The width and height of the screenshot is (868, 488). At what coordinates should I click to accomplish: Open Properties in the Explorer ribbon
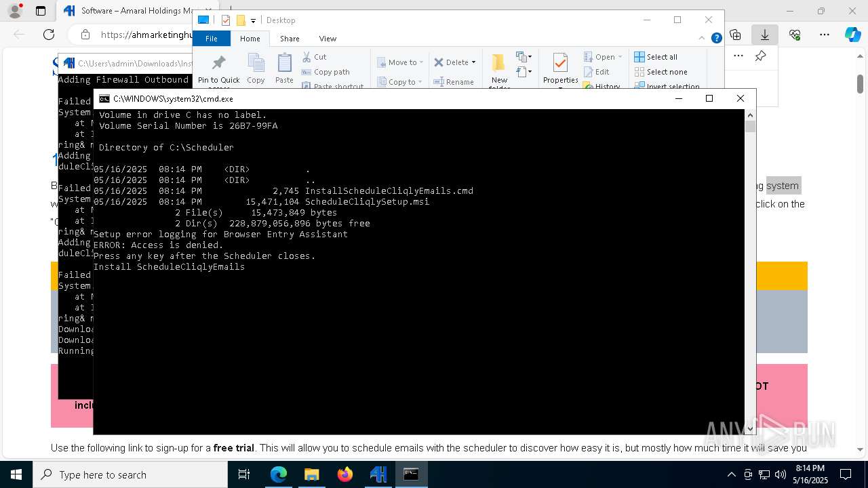tap(560, 68)
